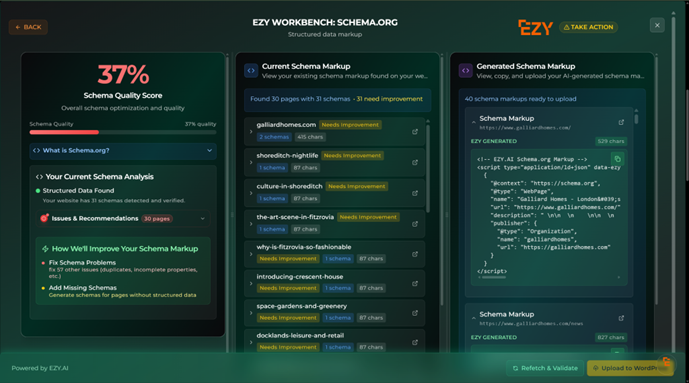This screenshot has width=689, height=383.
Task: Click the TAKE ACTION button
Action: click(x=588, y=27)
